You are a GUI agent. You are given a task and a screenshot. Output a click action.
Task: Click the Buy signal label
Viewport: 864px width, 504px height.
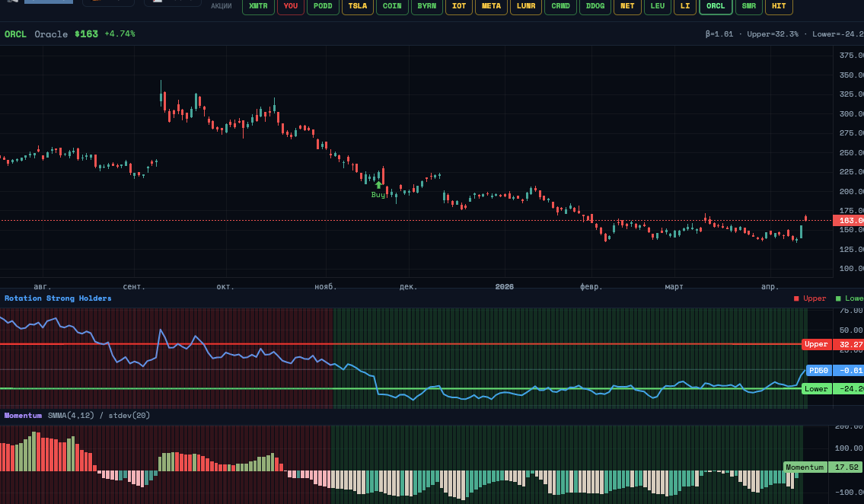pos(378,195)
